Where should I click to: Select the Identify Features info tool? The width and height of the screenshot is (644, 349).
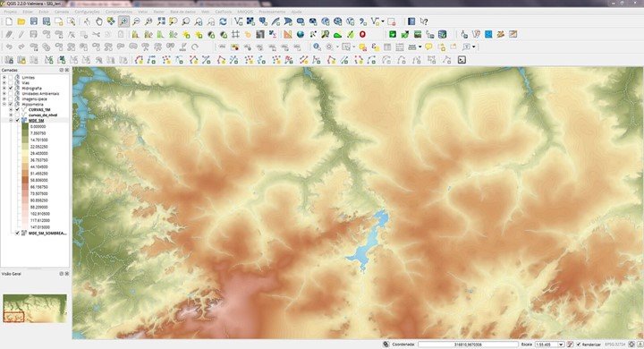[317, 47]
